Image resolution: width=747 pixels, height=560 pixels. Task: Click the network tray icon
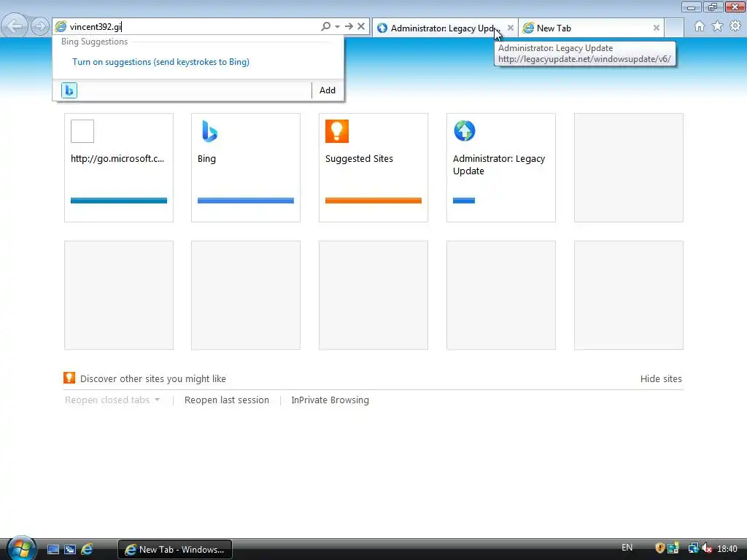click(x=693, y=548)
